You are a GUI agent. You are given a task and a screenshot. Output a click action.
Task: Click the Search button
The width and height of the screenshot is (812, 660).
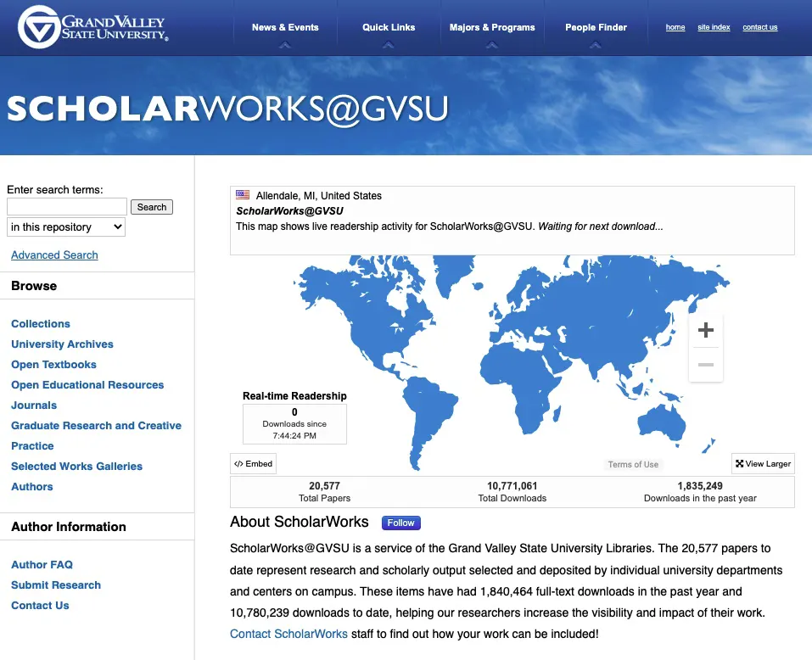point(152,207)
